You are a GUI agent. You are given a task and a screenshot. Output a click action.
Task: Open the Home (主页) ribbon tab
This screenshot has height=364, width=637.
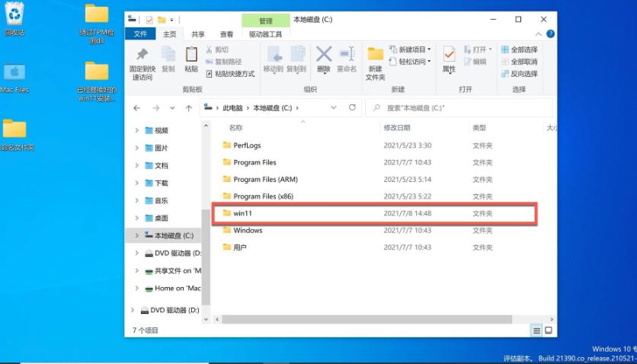(x=170, y=34)
